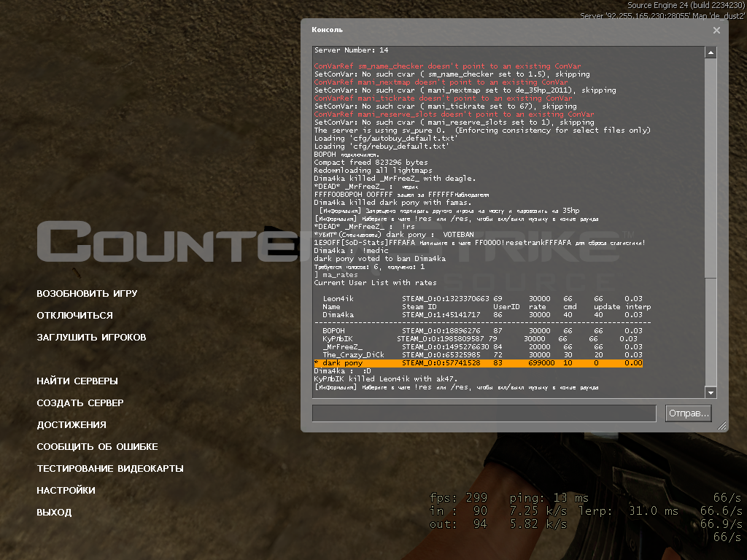Close the console window
747x560 pixels.
(716, 30)
